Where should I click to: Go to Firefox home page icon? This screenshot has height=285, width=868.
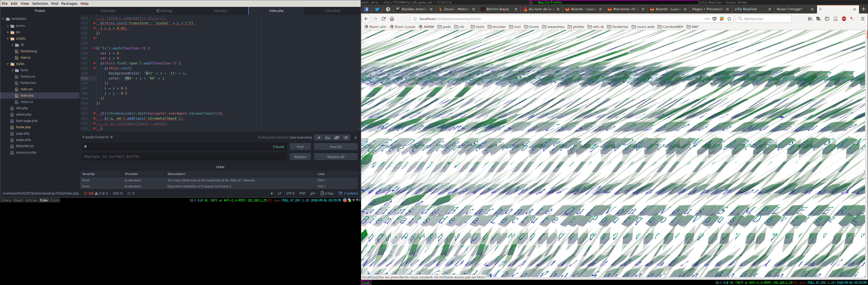(x=392, y=19)
